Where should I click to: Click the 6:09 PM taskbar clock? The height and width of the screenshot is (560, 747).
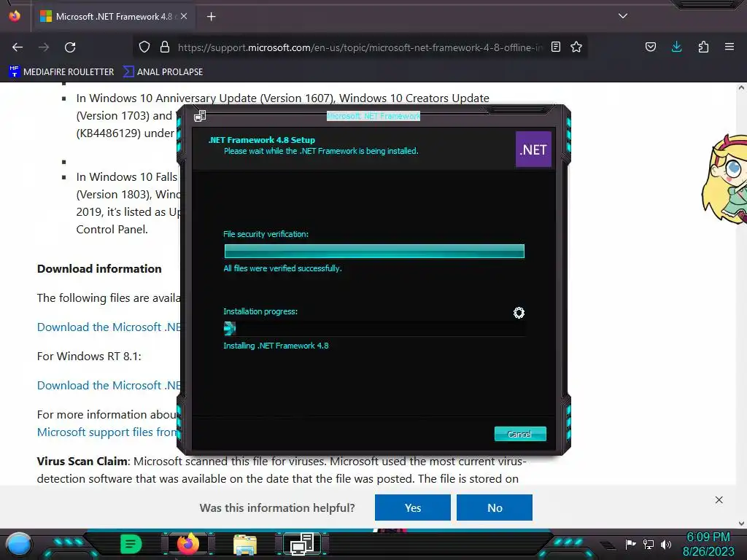click(708, 544)
